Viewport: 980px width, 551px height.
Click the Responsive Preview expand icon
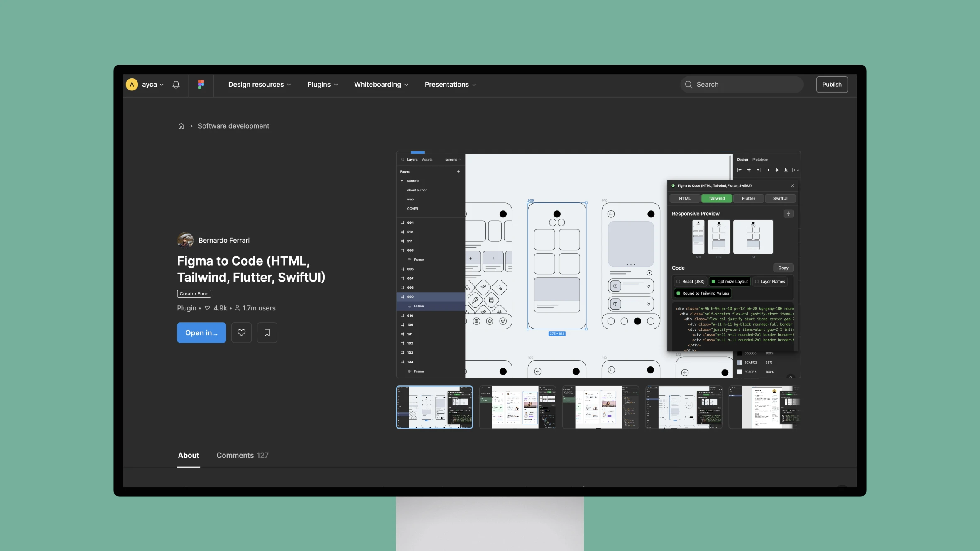[x=788, y=214]
